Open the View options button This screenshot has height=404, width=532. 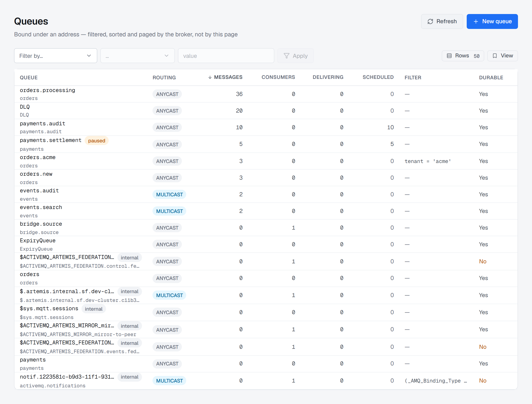click(x=502, y=56)
